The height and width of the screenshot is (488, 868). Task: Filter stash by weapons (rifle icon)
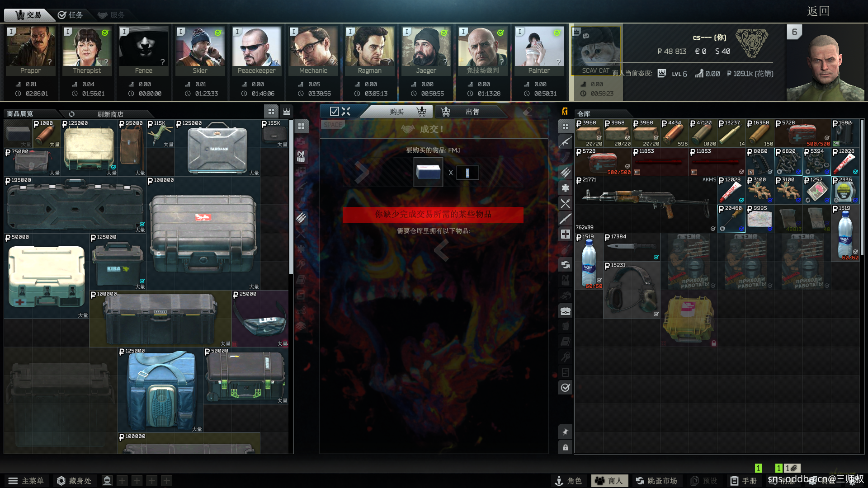tap(565, 142)
